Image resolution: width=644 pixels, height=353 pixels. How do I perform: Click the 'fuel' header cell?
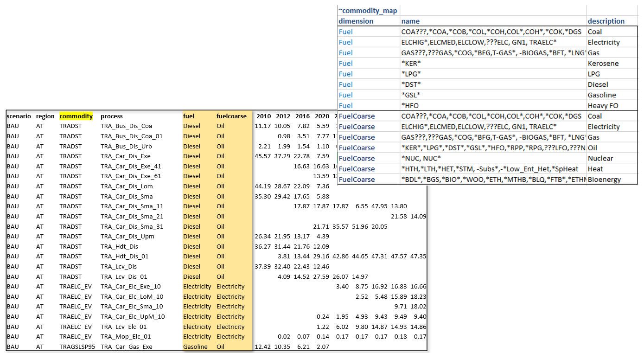189,116
